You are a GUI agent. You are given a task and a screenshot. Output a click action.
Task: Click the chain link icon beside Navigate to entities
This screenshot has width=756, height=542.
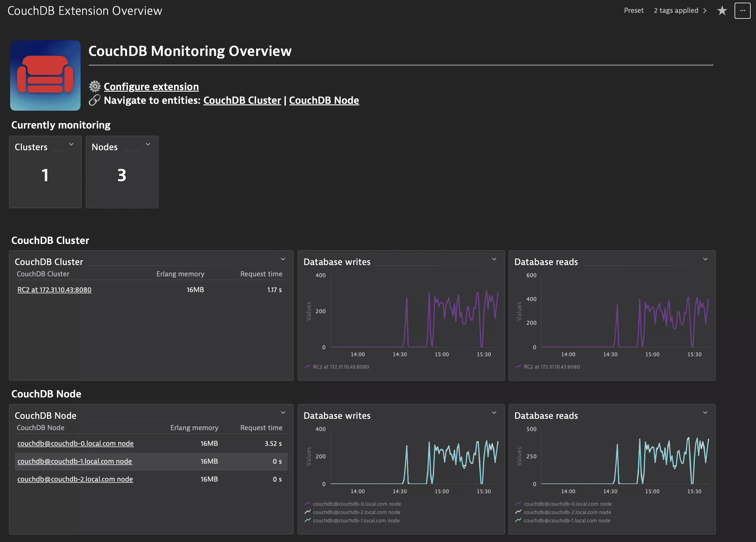pyautogui.click(x=95, y=100)
